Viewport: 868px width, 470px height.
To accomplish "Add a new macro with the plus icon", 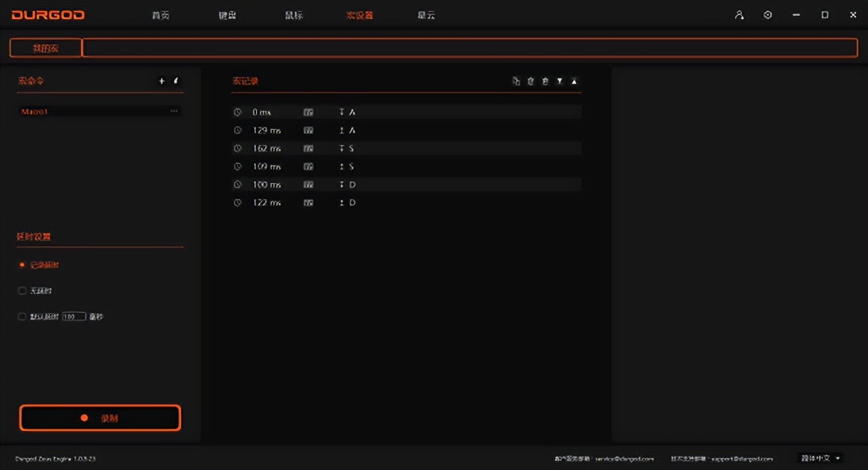I will coord(161,81).
